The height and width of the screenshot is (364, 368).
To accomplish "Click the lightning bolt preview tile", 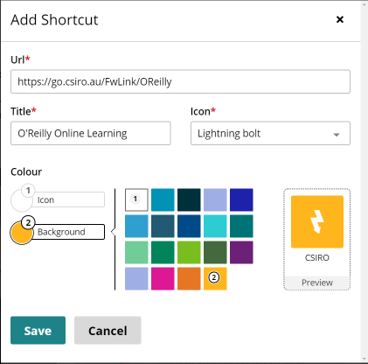I will tap(317, 222).
